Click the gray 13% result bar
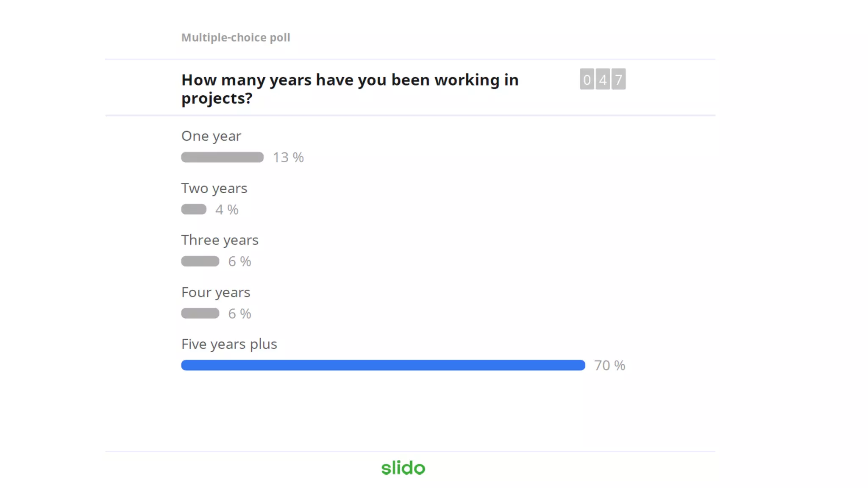Screen dimensions: 868x488 point(223,157)
